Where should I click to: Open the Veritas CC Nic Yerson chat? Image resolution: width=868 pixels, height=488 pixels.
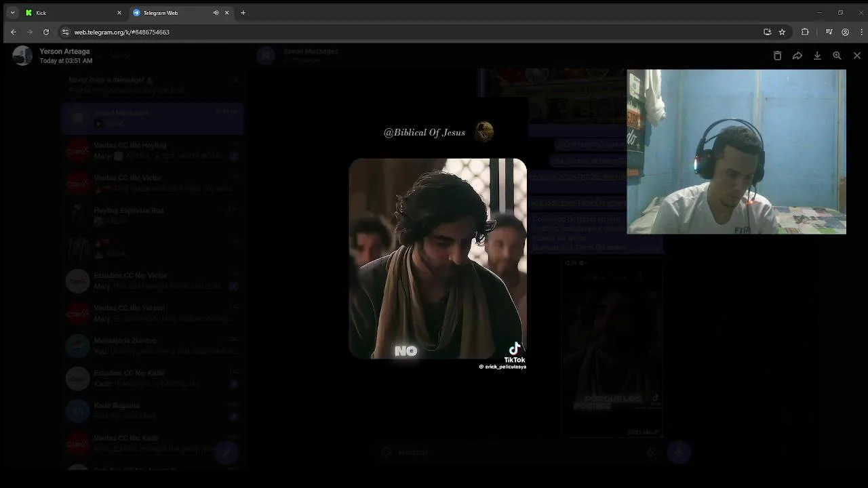153,313
